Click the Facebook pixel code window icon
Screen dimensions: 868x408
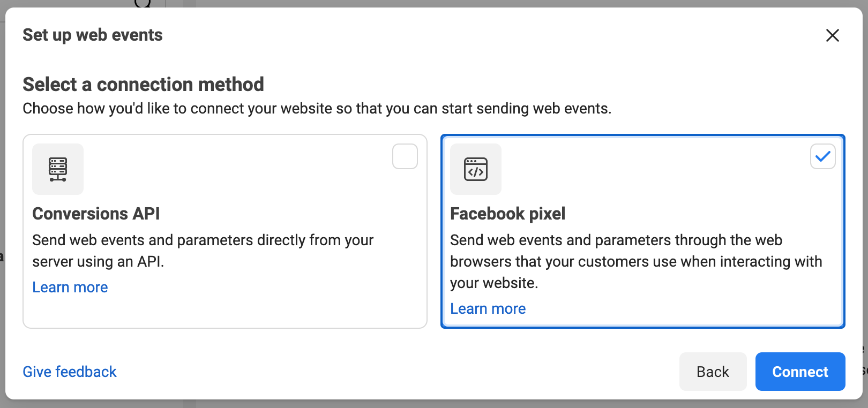tap(476, 169)
